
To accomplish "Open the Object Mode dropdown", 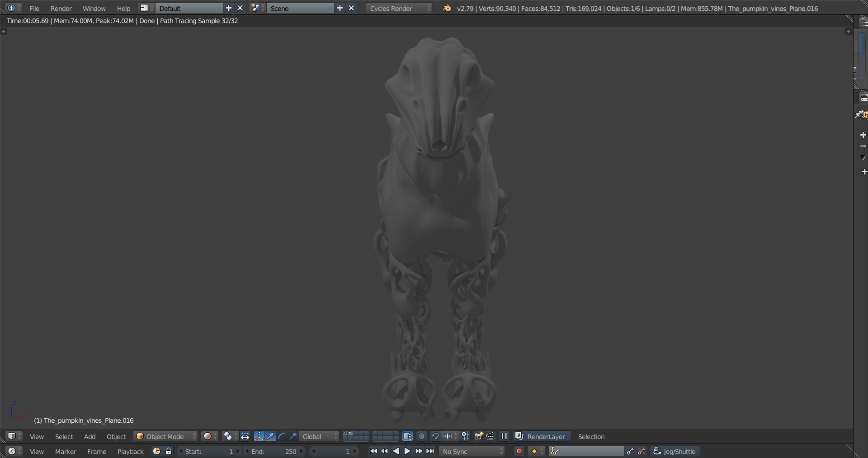I will [165, 436].
